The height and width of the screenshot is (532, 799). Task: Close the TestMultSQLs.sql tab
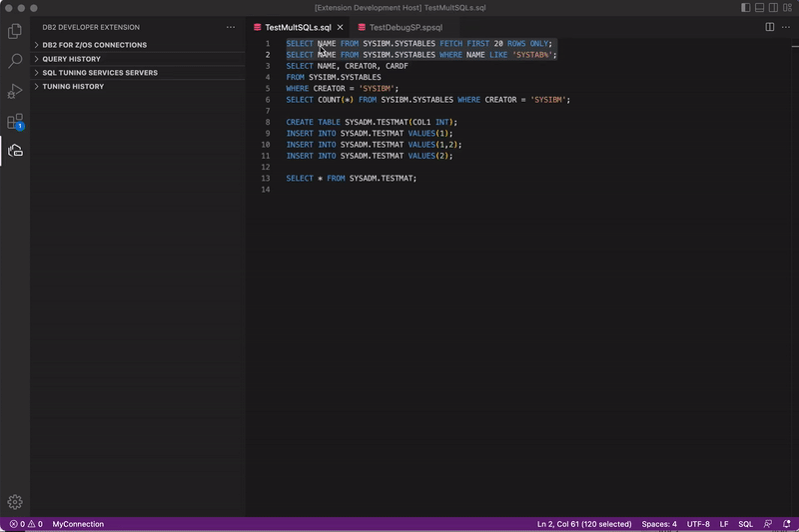tap(340, 28)
